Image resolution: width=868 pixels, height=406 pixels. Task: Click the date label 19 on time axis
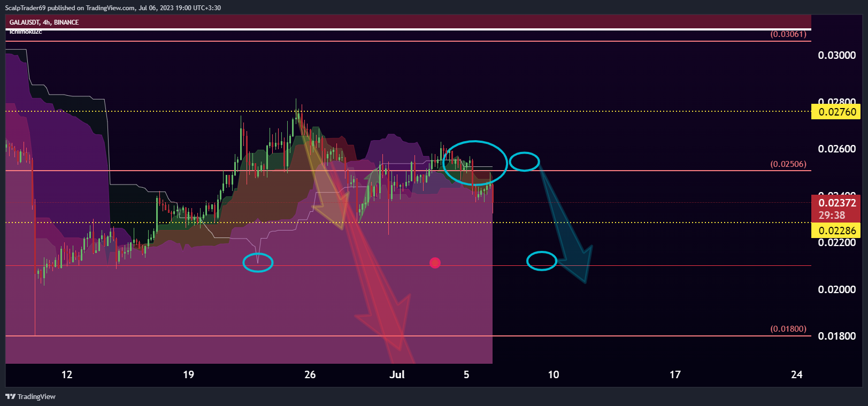pyautogui.click(x=188, y=374)
